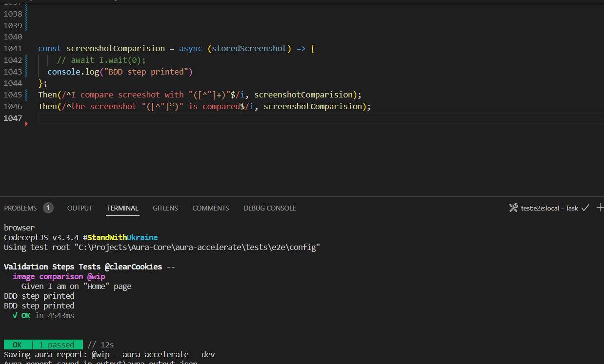Click the #StandWithUkraine text in terminal
The image size is (604, 364).
click(x=120, y=237)
